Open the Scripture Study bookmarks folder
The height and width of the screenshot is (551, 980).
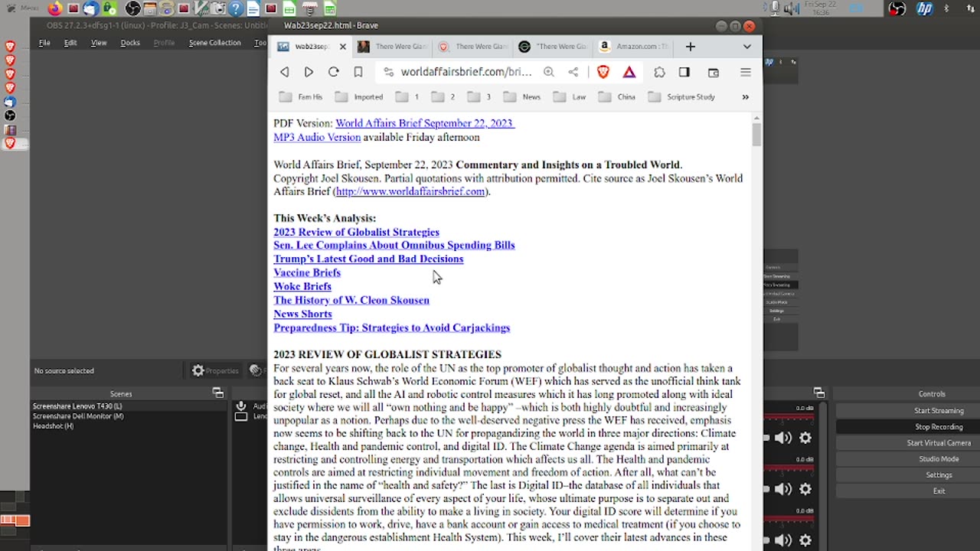[x=681, y=97]
